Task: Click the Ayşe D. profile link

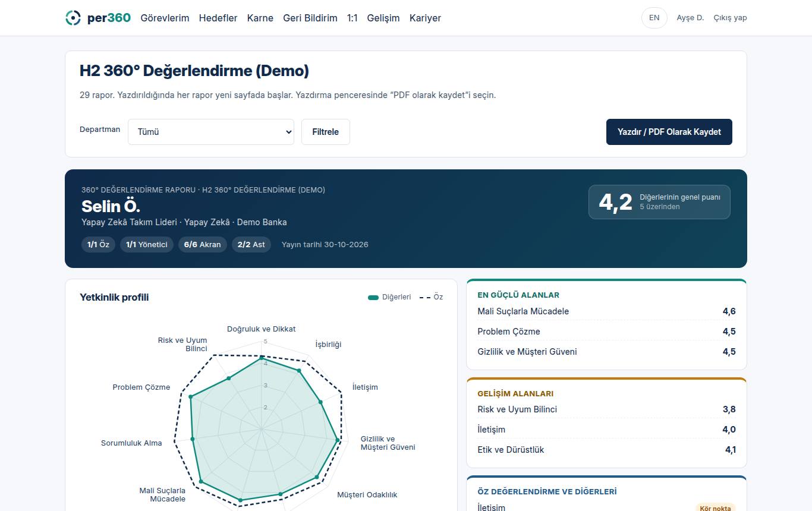Action: (690, 18)
